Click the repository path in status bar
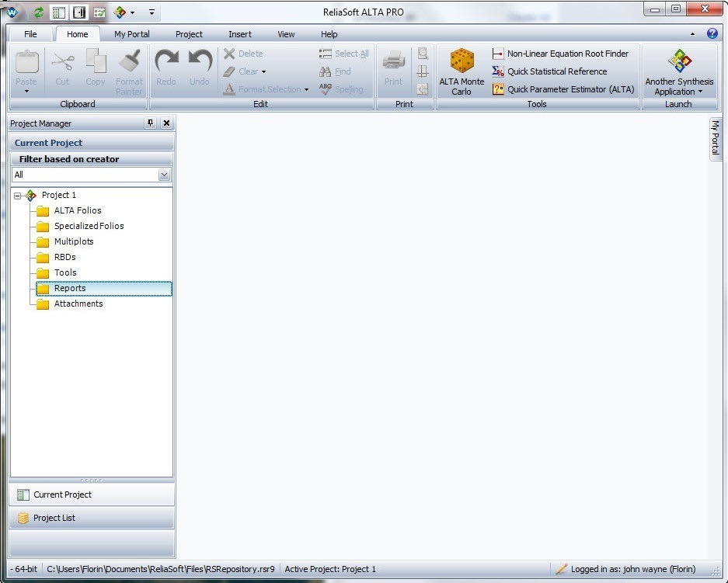The height and width of the screenshot is (583, 728). (161, 569)
